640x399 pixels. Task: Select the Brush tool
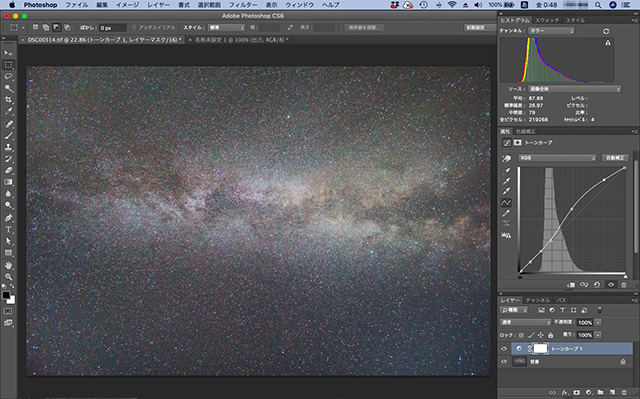click(8, 135)
